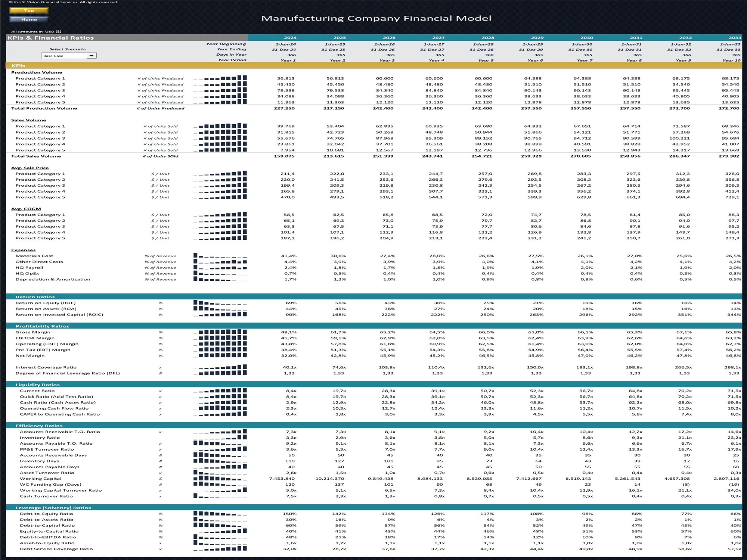Click the Net Margin row label

tap(30, 355)
